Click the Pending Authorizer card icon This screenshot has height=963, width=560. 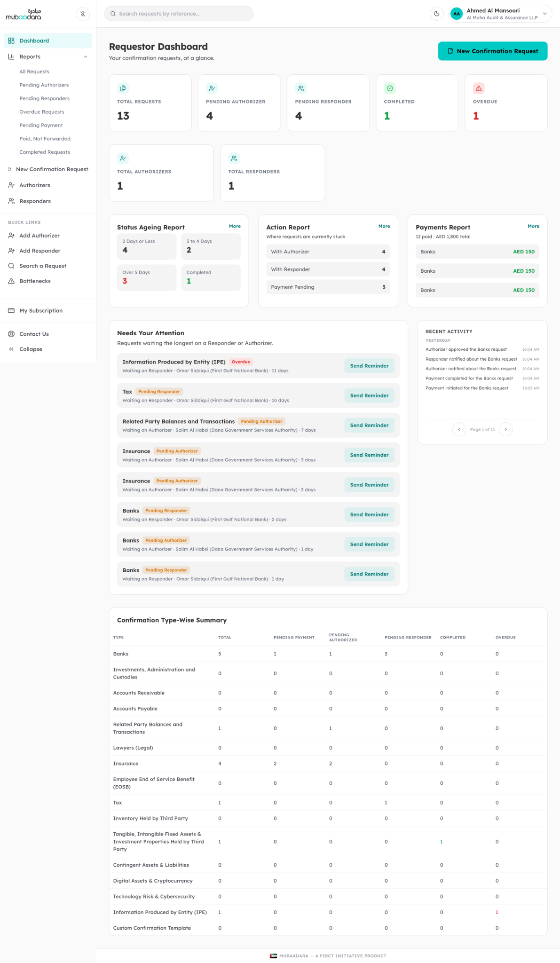212,88
